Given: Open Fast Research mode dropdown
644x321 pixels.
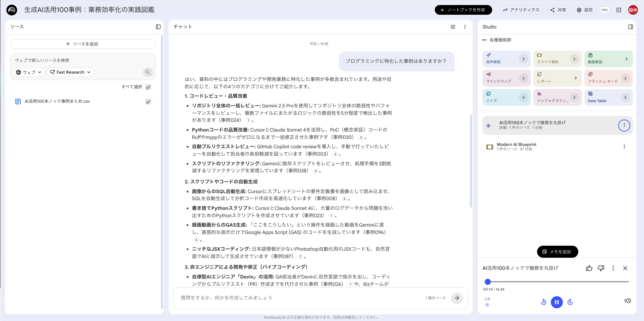Looking at the screenshot, I should pos(70,72).
